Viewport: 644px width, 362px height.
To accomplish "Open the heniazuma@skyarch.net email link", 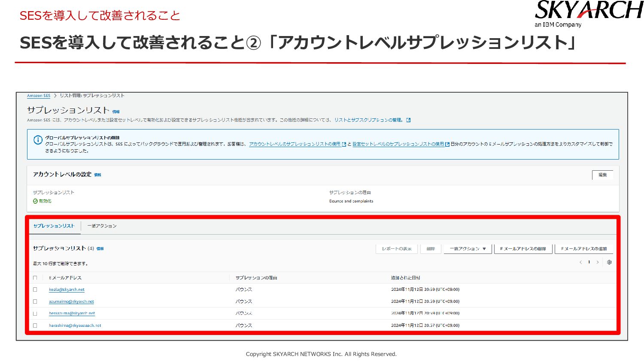I will coord(72,314).
